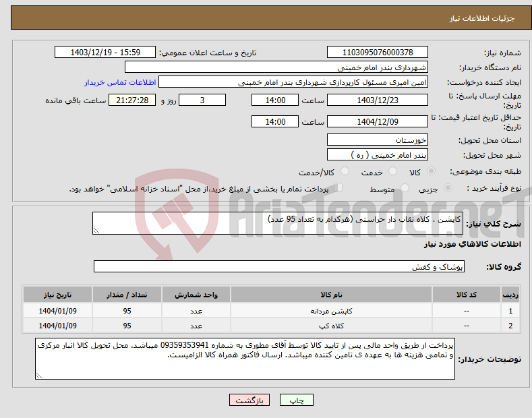Click the description area resize handle
Viewport: 532px width, 418px height.
click(x=96, y=231)
